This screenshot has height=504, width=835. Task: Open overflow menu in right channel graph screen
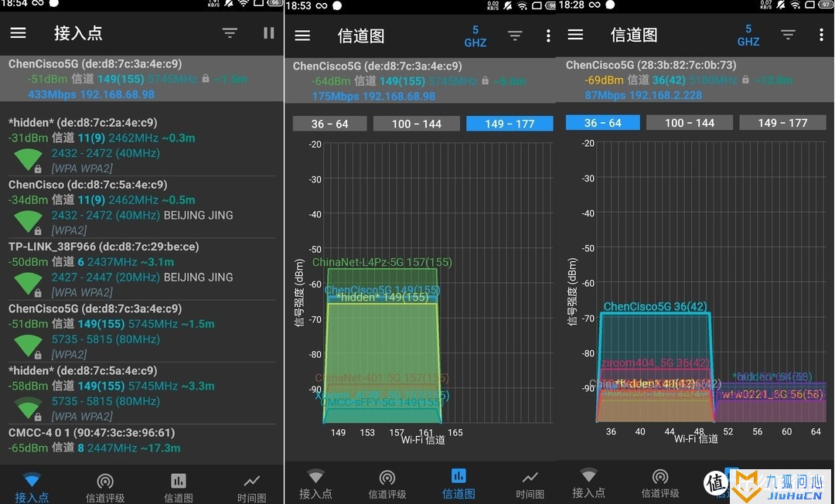(x=821, y=35)
